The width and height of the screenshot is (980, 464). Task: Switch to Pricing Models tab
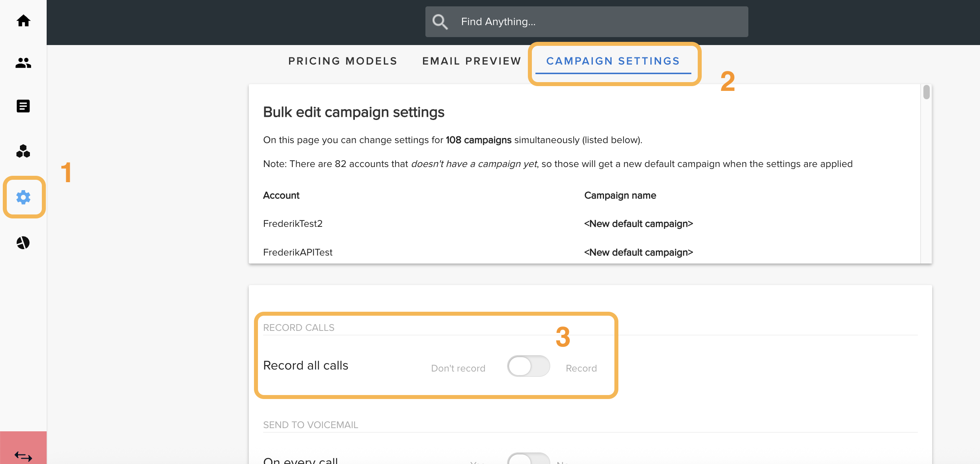[343, 61]
